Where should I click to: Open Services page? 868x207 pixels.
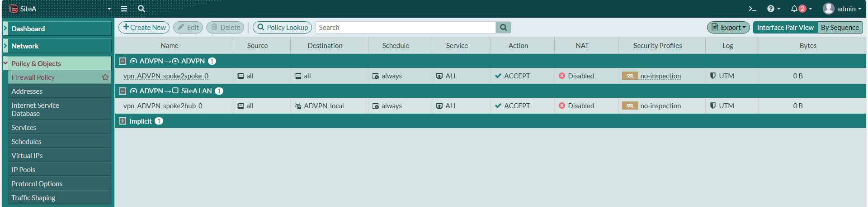pyautogui.click(x=60, y=127)
